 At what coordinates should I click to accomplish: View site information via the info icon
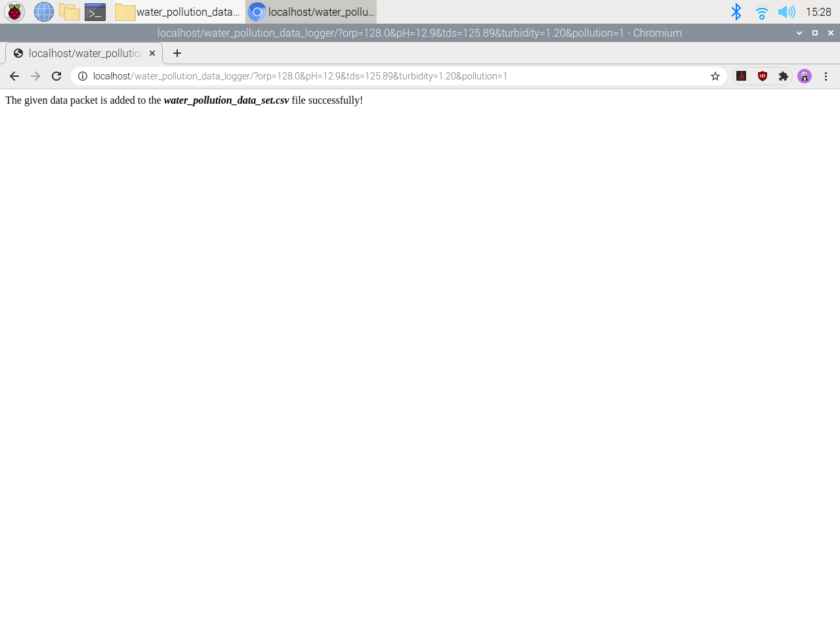[x=83, y=76]
